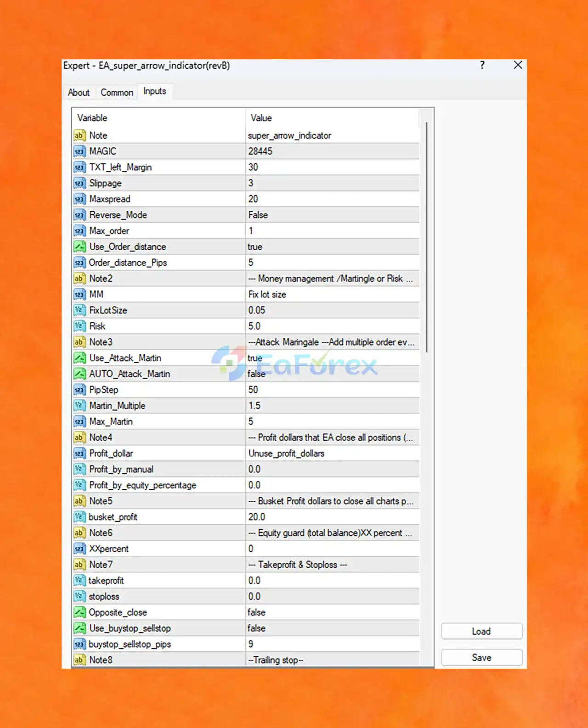The image size is (588, 728).
Task: Click the icon beside TXT_left_Margin
Action: tap(80, 168)
